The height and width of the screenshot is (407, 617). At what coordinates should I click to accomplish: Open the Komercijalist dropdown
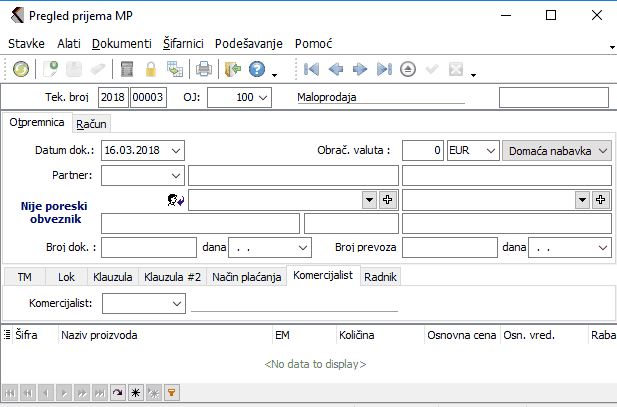176,302
